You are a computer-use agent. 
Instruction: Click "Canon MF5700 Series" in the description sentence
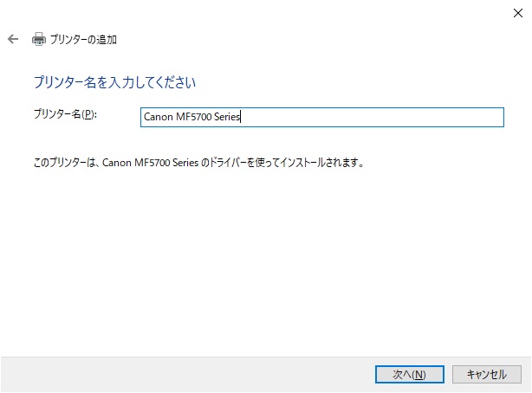point(150,163)
